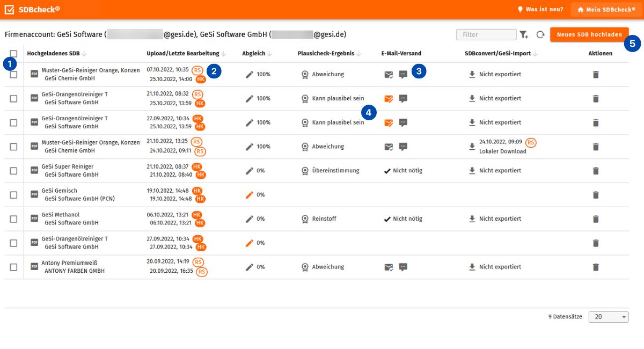Open "Mein SDBcheck" in the top bar
The image size is (644, 349).
tap(606, 9)
